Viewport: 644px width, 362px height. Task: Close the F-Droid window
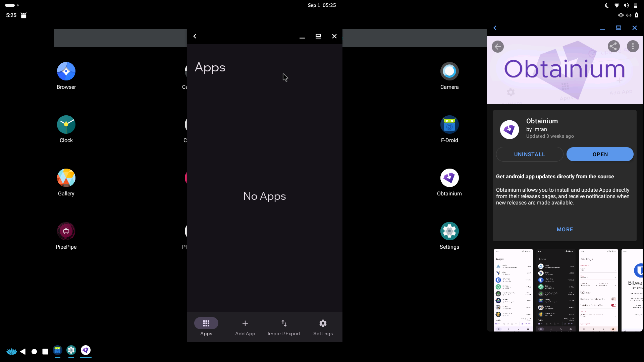(635, 28)
